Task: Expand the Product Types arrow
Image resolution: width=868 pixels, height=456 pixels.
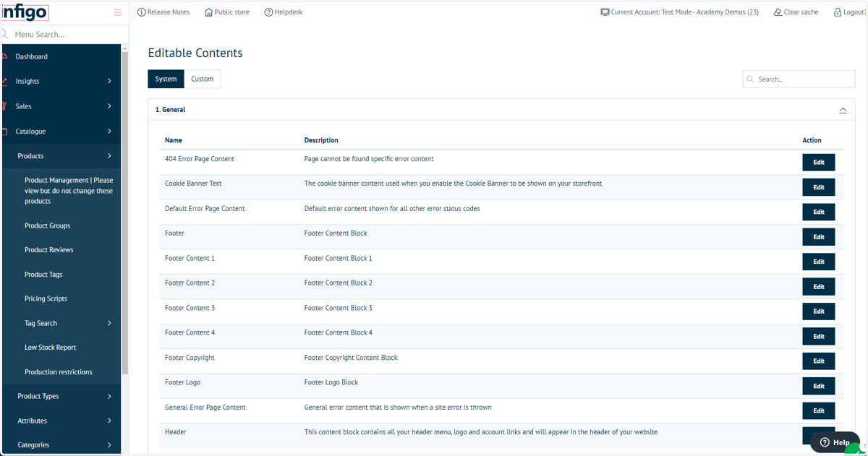Action: click(x=109, y=396)
